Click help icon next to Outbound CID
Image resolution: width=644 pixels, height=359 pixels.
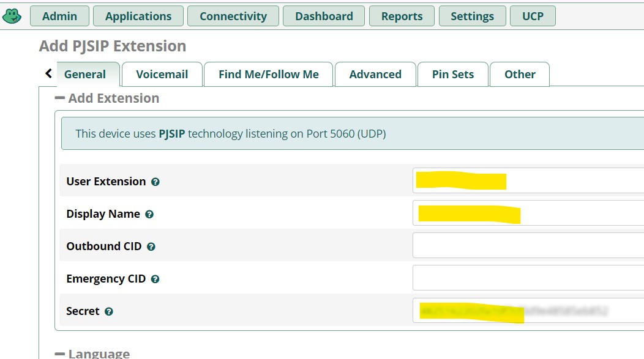pos(151,247)
